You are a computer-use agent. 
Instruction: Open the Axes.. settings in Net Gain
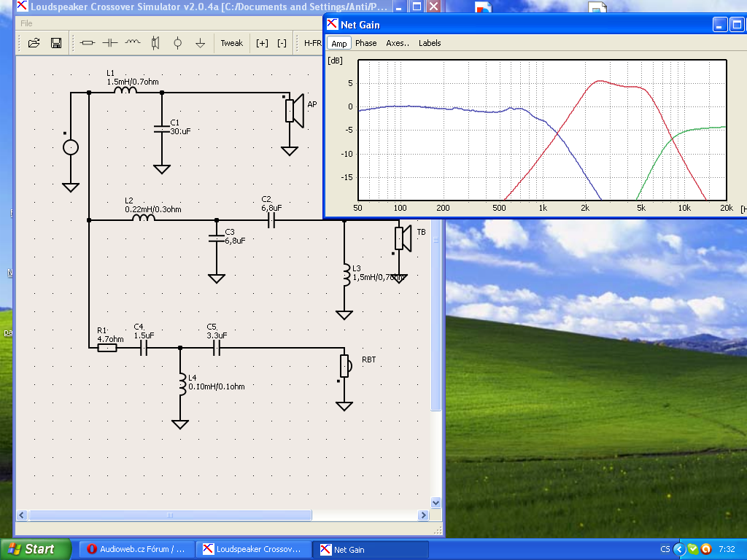(398, 43)
